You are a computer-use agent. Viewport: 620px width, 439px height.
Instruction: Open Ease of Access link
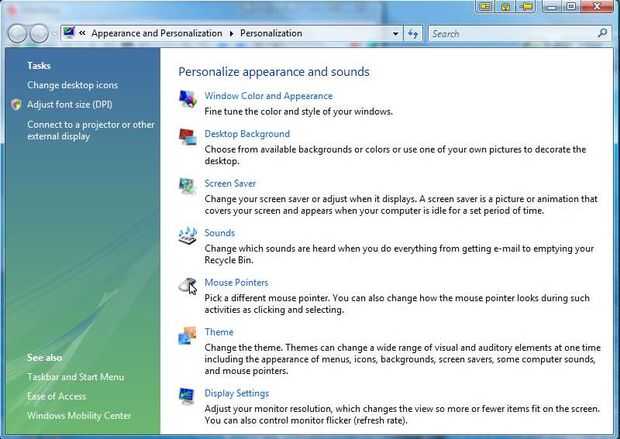click(x=57, y=396)
